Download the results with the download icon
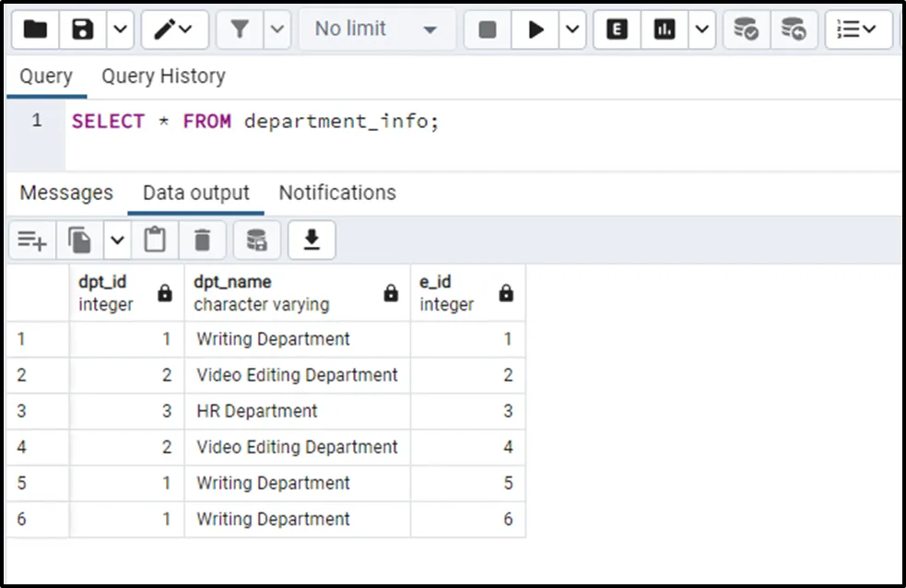The width and height of the screenshot is (906, 588). (x=312, y=241)
